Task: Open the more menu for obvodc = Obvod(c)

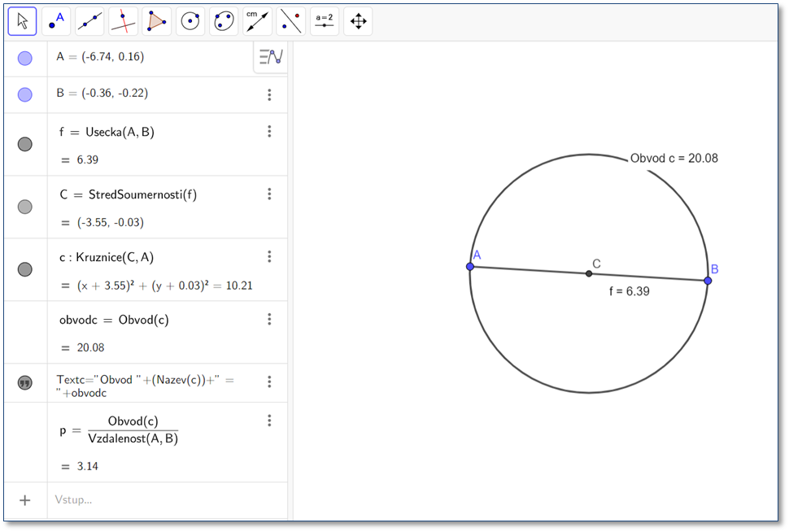Action: (270, 319)
